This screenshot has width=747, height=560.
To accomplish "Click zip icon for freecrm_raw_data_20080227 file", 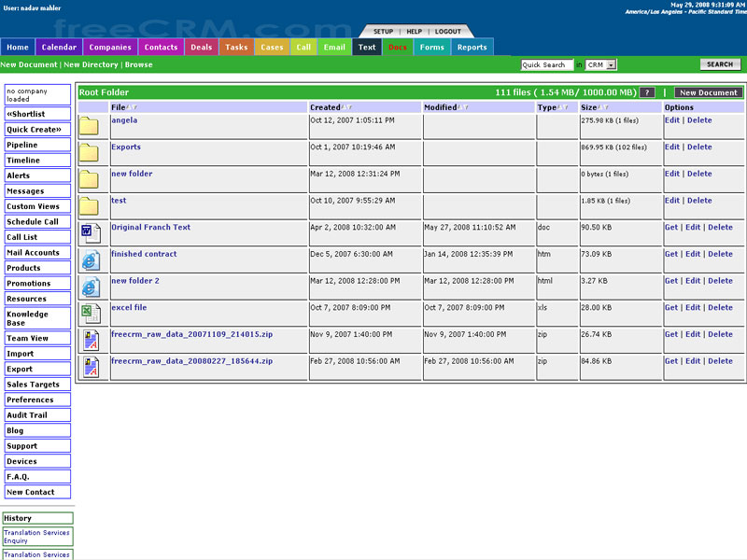I will coord(91,367).
